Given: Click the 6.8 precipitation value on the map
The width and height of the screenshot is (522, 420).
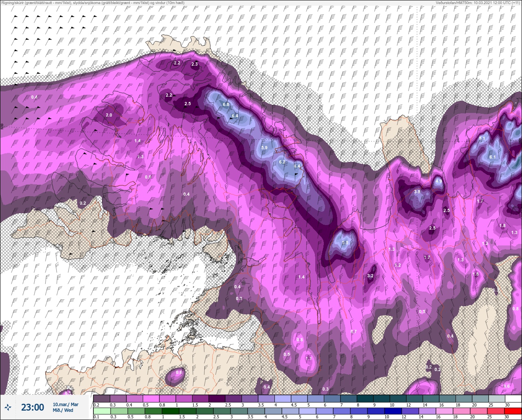Looking at the screenshot, I should tap(226, 105).
